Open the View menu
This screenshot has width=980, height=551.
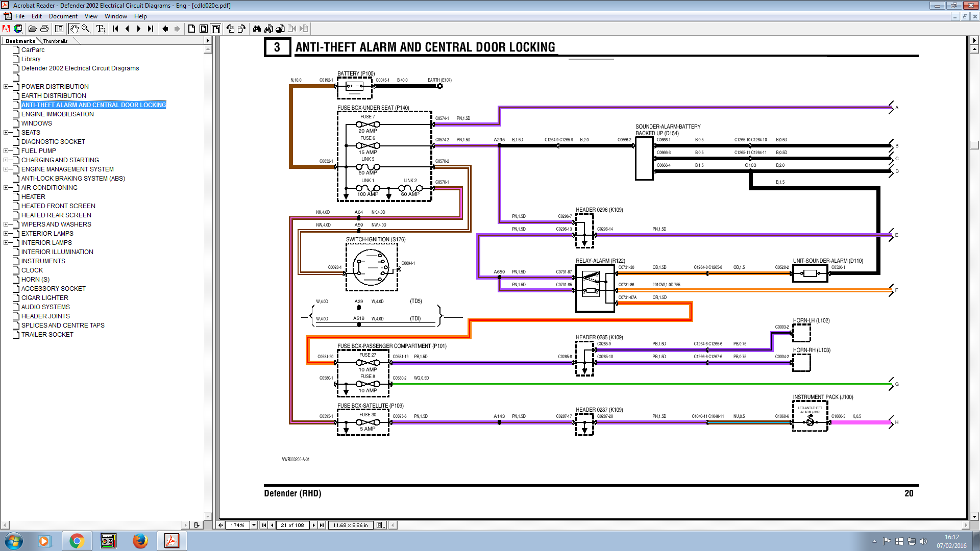(x=91, y=16)
